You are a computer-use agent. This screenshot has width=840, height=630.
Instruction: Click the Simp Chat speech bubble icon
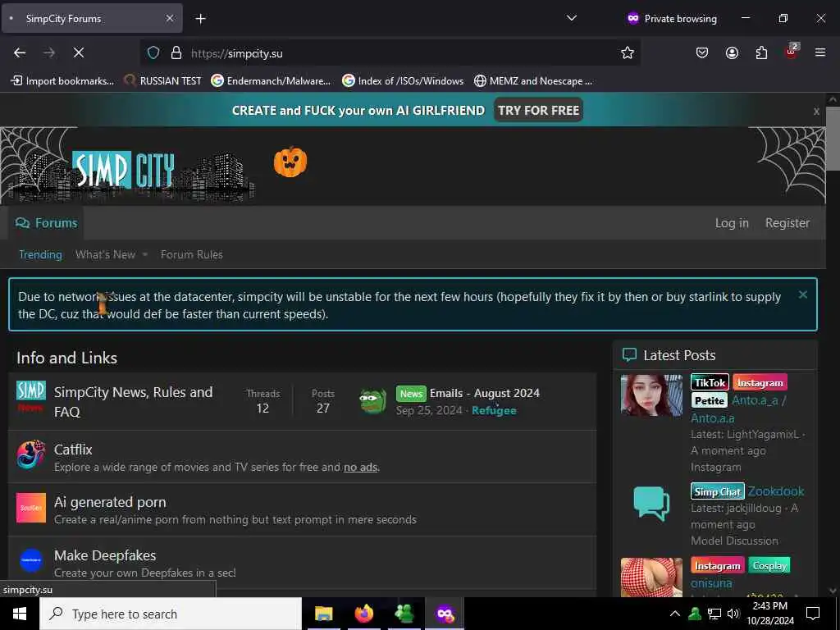click(651, 503)
